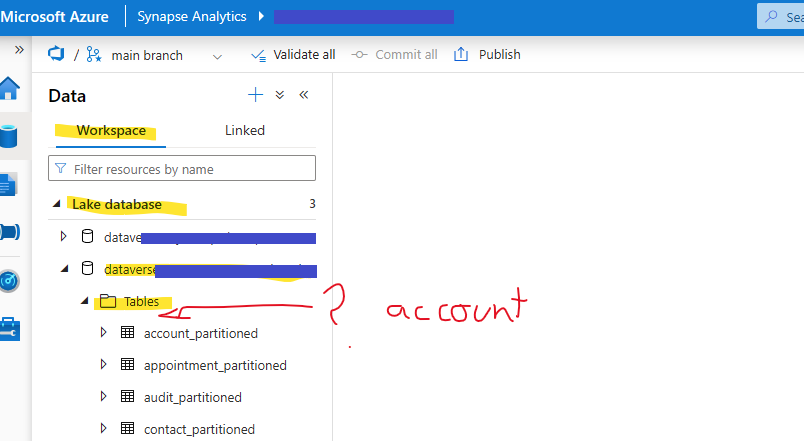Click the Publish button
This screenshot has width=804, height=441.
pos(487,54)
